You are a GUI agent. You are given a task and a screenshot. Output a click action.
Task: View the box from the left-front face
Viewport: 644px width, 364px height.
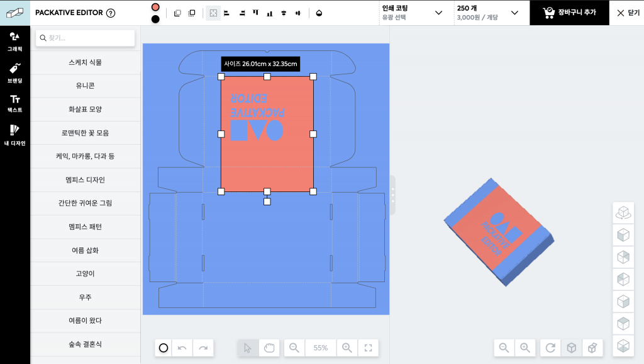click(x=623, y=235)
